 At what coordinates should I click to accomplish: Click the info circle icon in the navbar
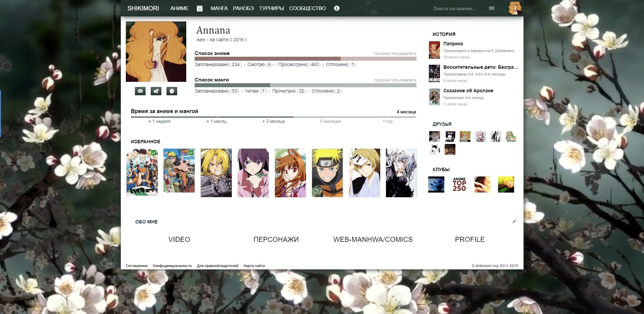click(337, 8)
